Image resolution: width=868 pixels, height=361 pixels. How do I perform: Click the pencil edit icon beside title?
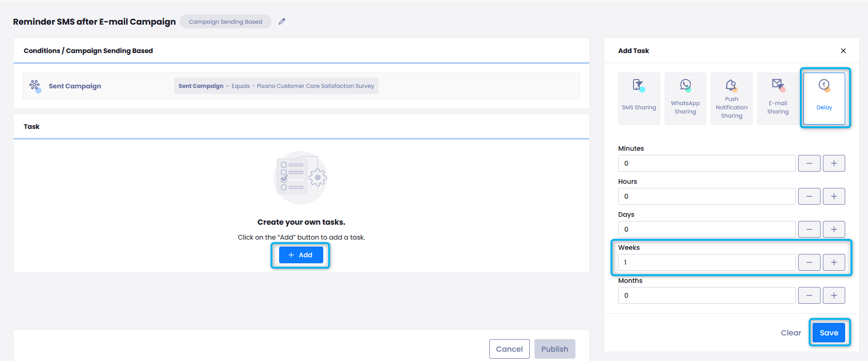(x=282, y=21)
